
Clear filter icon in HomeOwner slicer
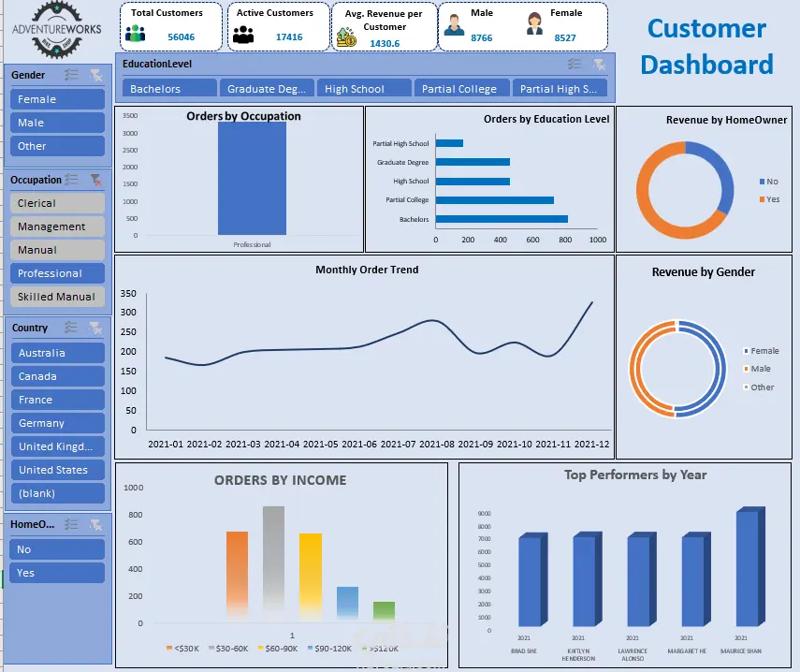tap(95, 524)
